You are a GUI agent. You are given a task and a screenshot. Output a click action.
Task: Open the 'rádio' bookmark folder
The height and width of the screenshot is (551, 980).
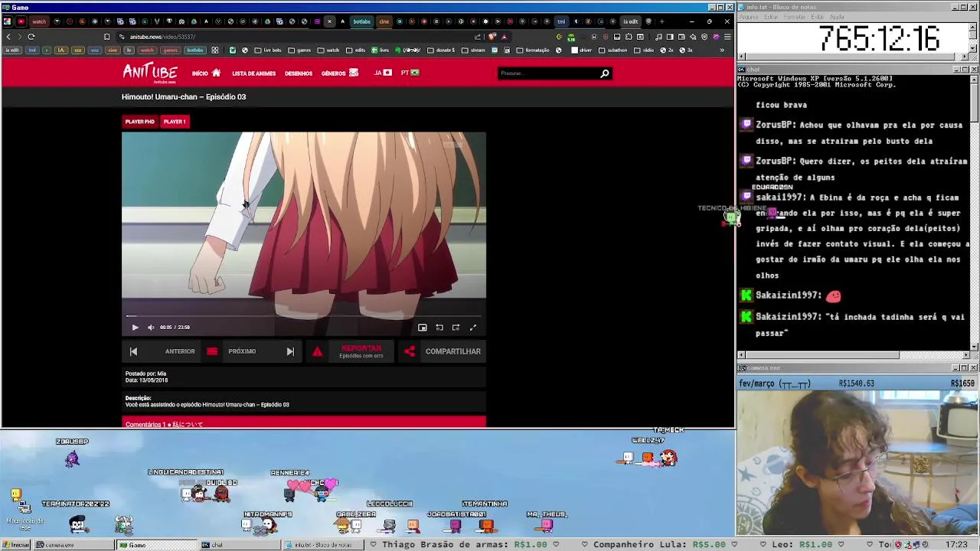(644, 51)
